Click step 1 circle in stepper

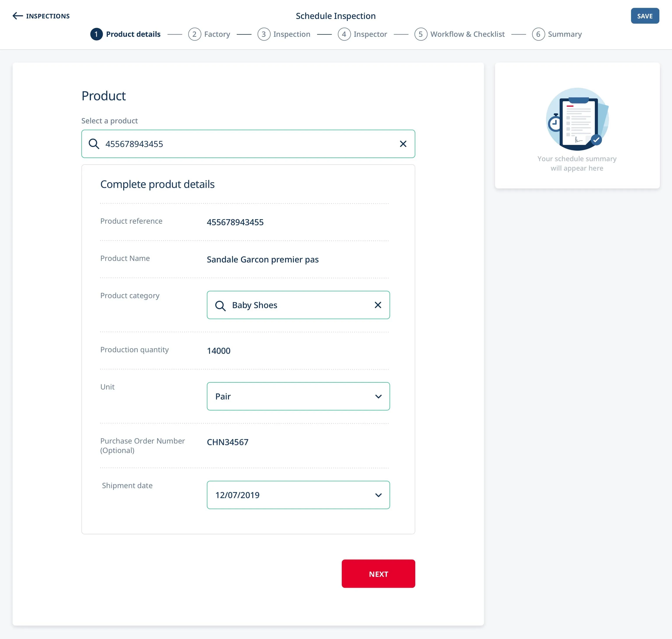coord(96,34)
